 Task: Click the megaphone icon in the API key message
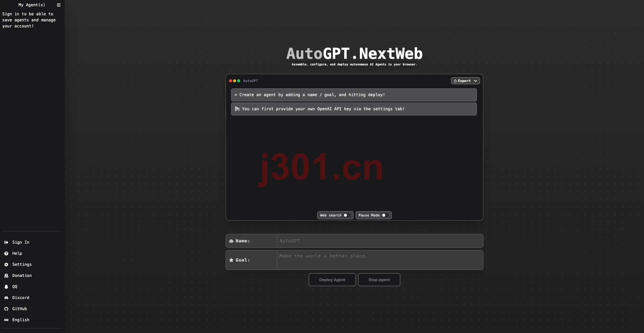tap(237, 109)
